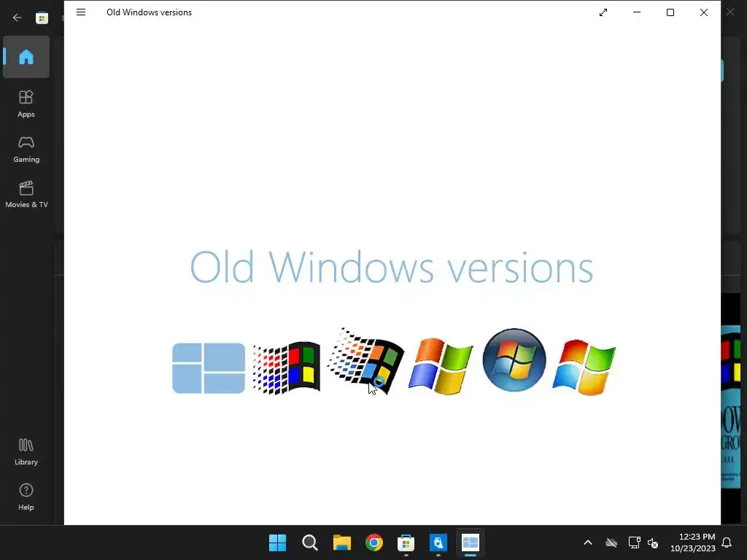Close the Microsoft Store window behind
Image resolution: width=747 pixels, height=560 pixels.
coord(730,12)
